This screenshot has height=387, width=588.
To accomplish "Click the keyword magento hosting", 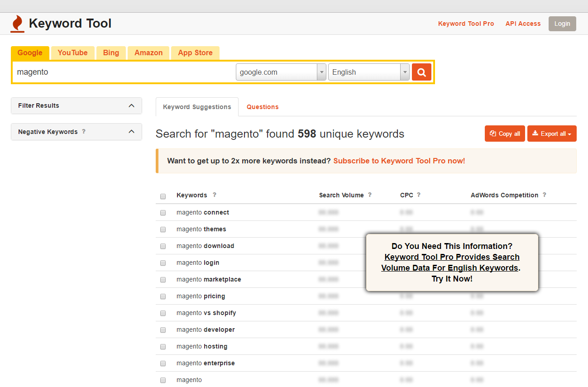I will coord(202,346).
